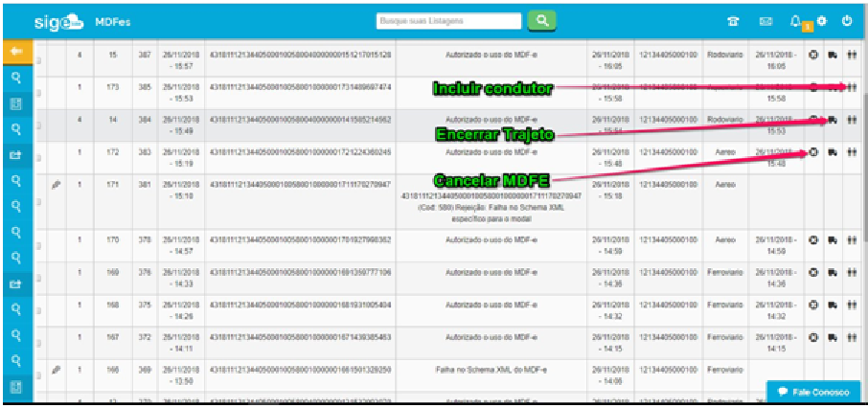Viewport: 868px width, 408px height.
Task: Open the envelope messages icon
Action: 765,21
